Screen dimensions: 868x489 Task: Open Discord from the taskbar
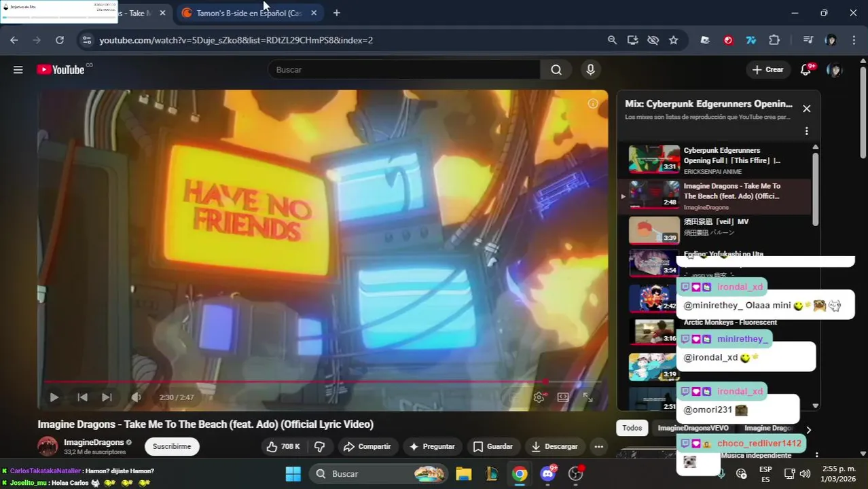(547, 474)
